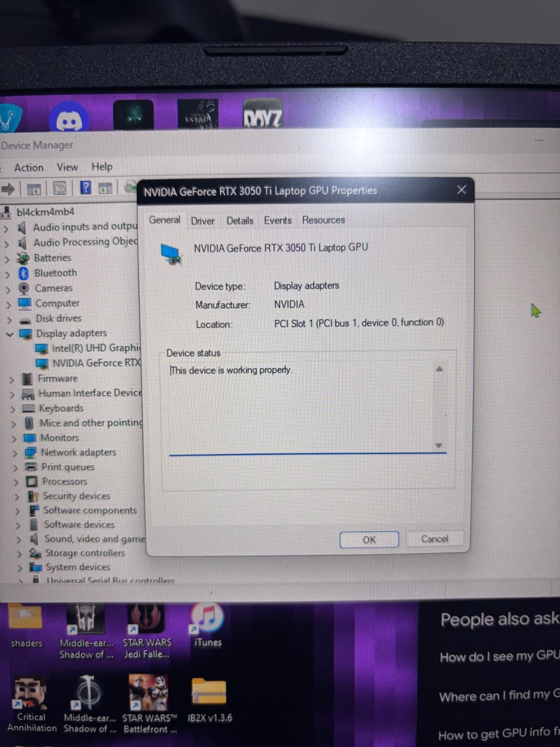Select Mice and other pointing devices
The height and width of the screenshot is (747, 560).
click(91, 423)
